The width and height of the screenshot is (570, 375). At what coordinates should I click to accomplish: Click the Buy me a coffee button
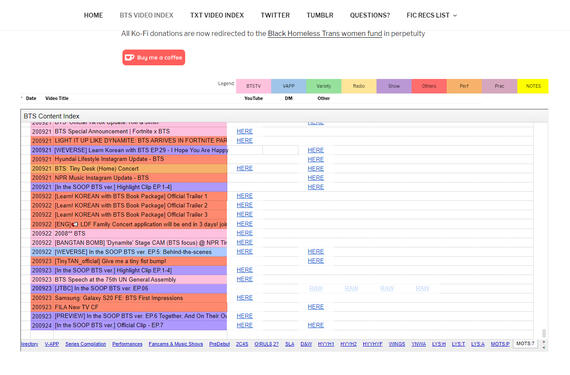[154, 57]
